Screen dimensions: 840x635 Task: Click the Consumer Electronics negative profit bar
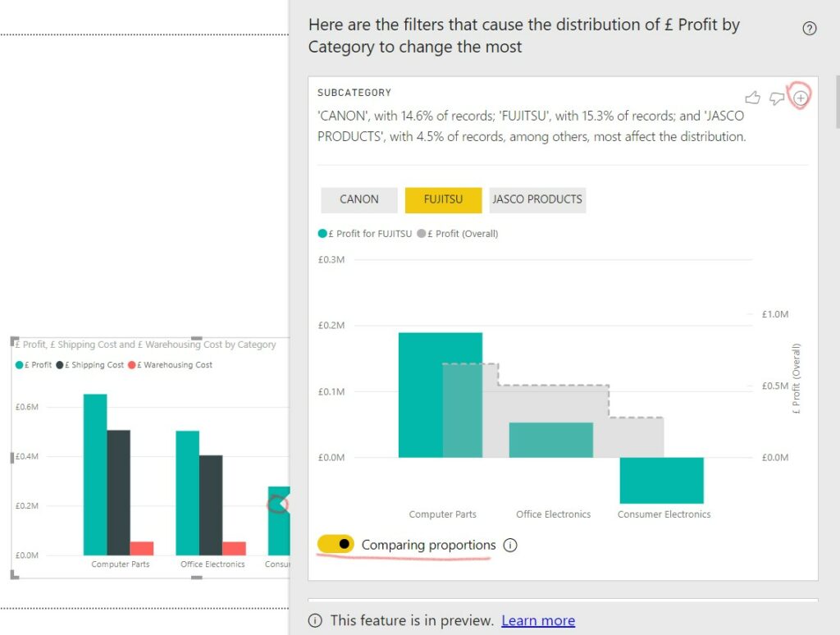point(662,480)
